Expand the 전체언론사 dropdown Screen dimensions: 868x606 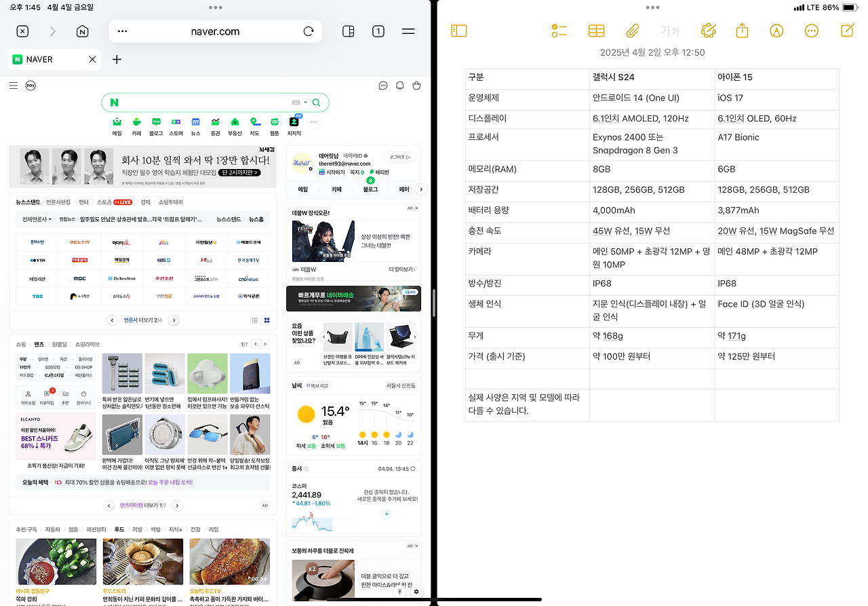[x=37, y=219]
